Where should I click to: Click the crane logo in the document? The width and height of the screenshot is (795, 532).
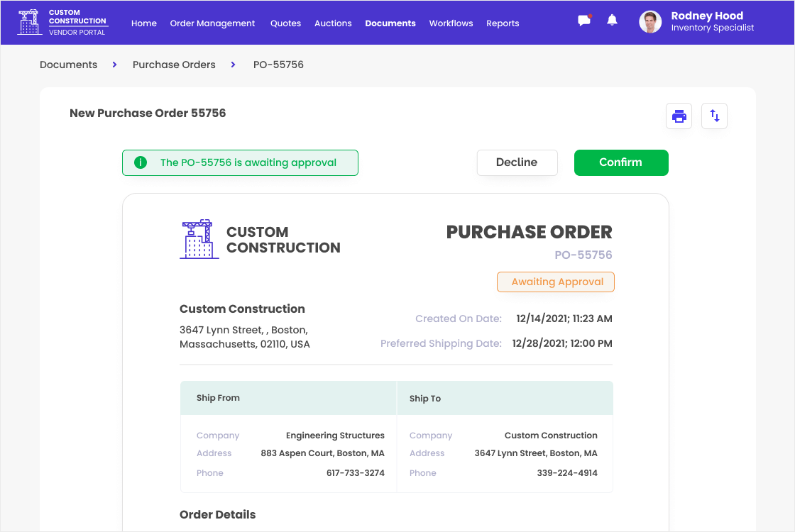pos(199,239)
